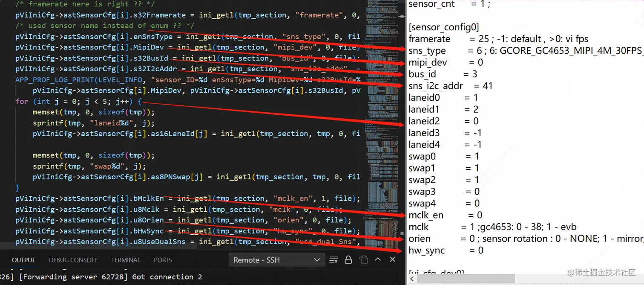Click the 'mclk_en = 0' config line

pos(445,215)
